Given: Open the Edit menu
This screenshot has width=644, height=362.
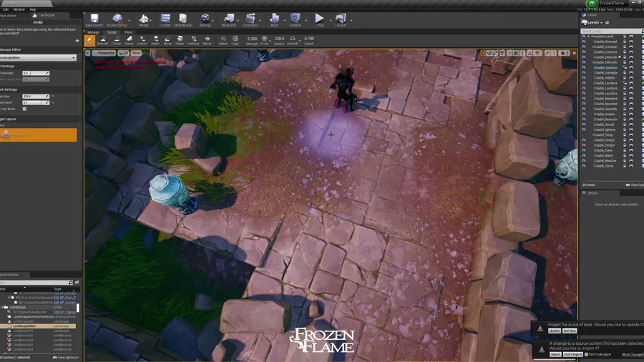Looking at the screenshot, I should pos(5,9).
